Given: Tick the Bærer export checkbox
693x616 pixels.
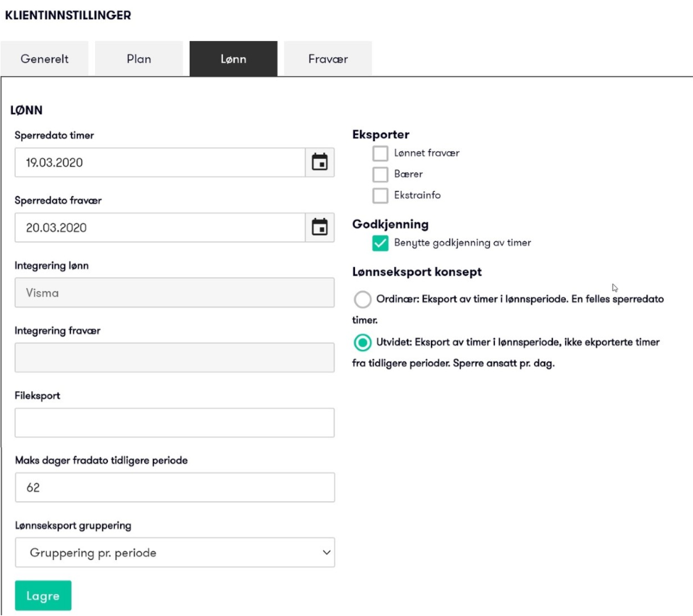Looking at the screenshot, I should 380,174.
